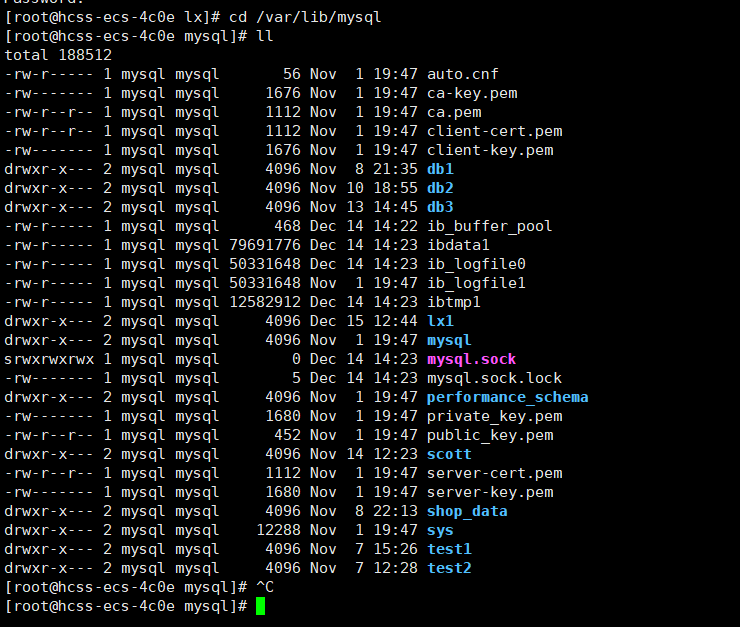
Task: Select the db3 directory name
Action: pyautogui.click(x=440, y=207)
